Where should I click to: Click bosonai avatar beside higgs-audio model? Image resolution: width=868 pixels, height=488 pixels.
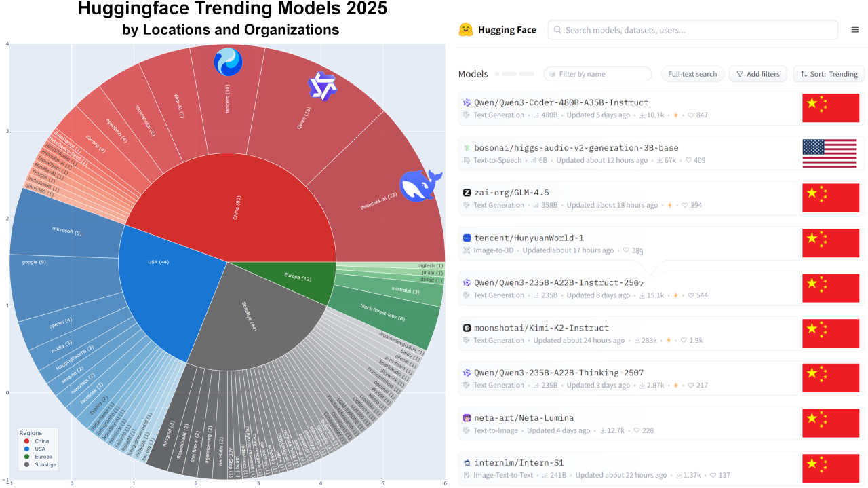(x=467, y=148)
